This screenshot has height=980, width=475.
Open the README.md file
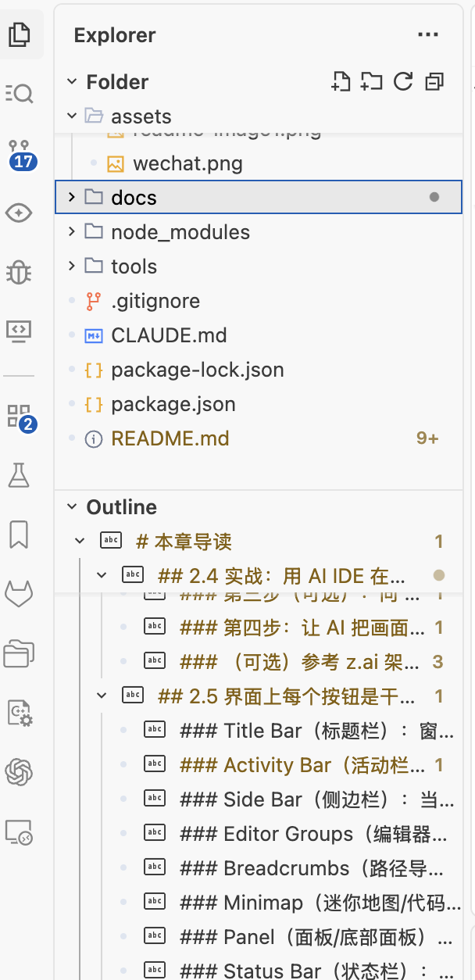tap(170, 438)
